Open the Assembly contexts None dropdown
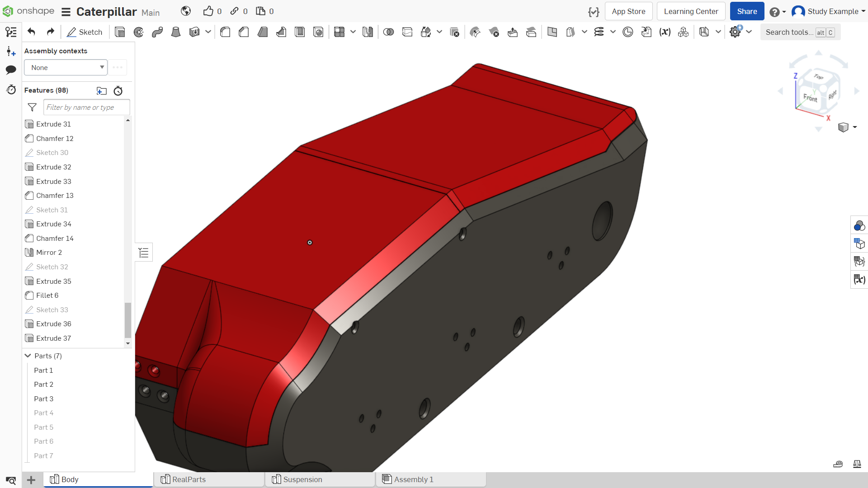 66,67
